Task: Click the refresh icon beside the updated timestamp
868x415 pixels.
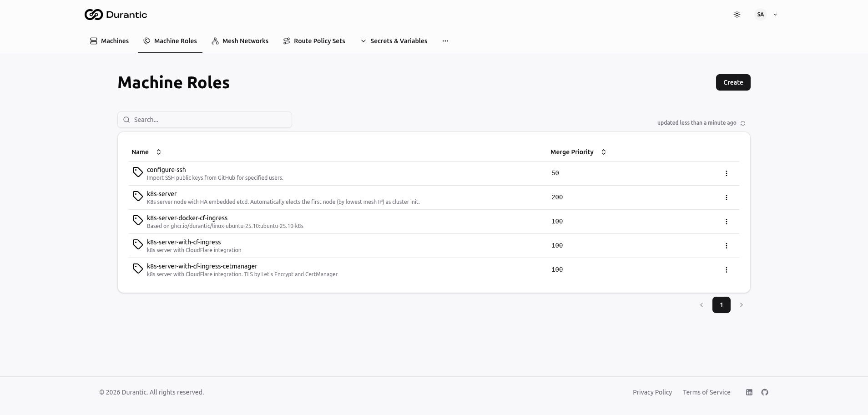Action: (x=743, y=123)
